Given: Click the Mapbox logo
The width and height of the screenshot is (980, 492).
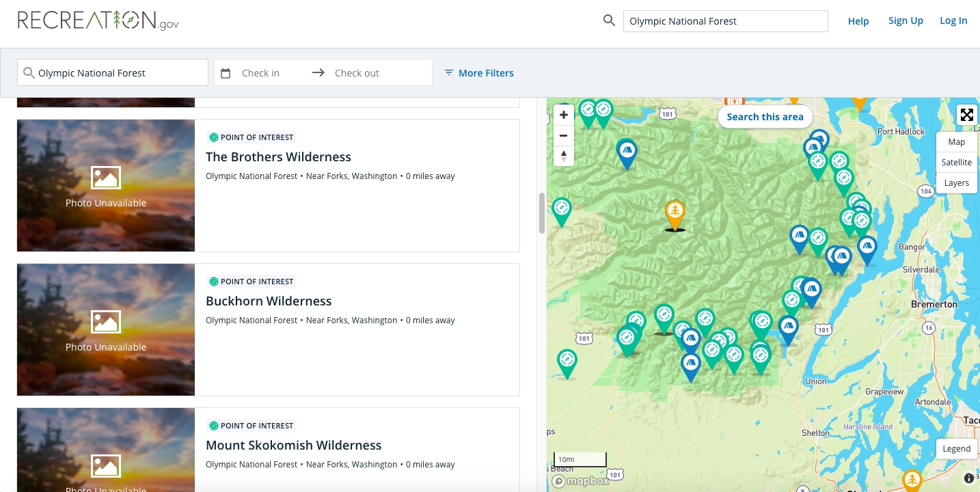Looking at the screenshot, I should click(x=580, y=481).
